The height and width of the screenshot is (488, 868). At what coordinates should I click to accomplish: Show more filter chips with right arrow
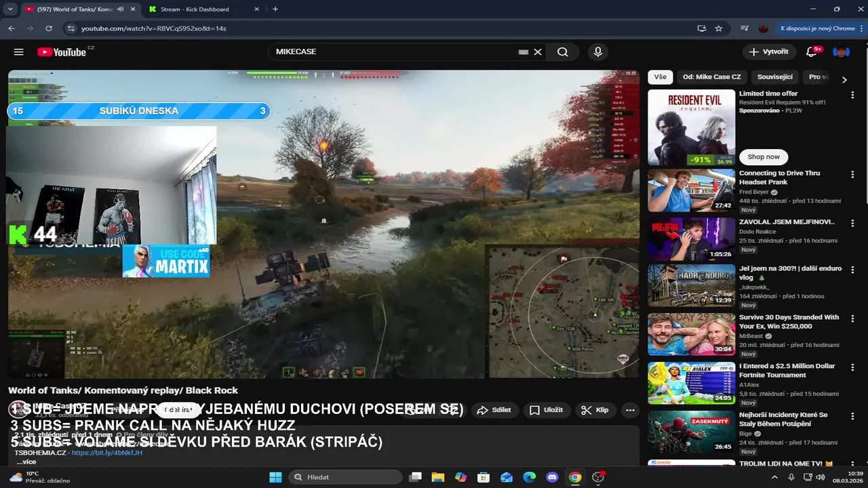(x=844, y=79)
